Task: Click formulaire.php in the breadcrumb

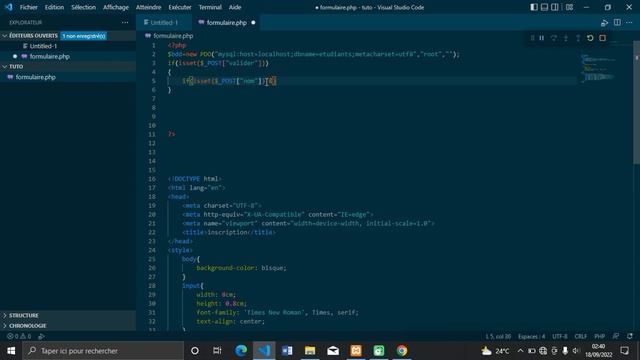Action: [x=173, y=36]
